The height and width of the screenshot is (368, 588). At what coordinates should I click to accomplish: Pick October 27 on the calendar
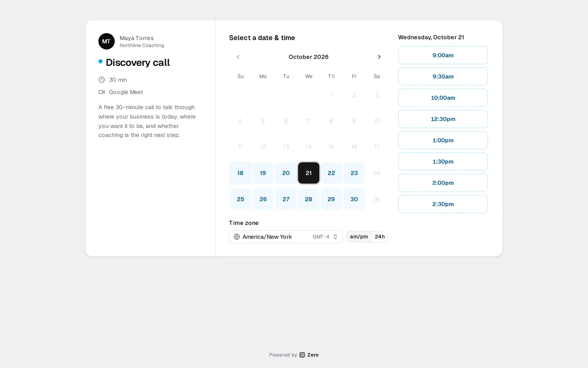pos(286,199)
